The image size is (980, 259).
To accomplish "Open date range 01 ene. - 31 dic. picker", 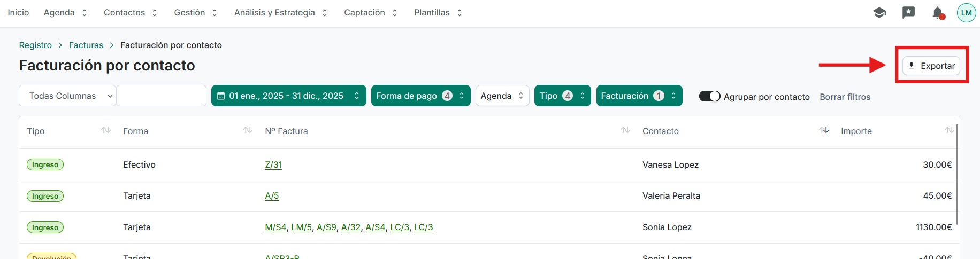I will click(288, 96).
